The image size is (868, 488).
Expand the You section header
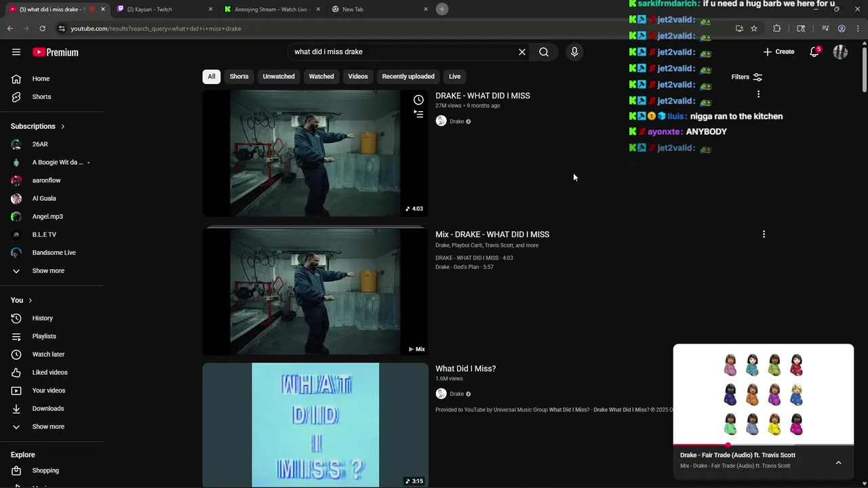click(22, 300)
